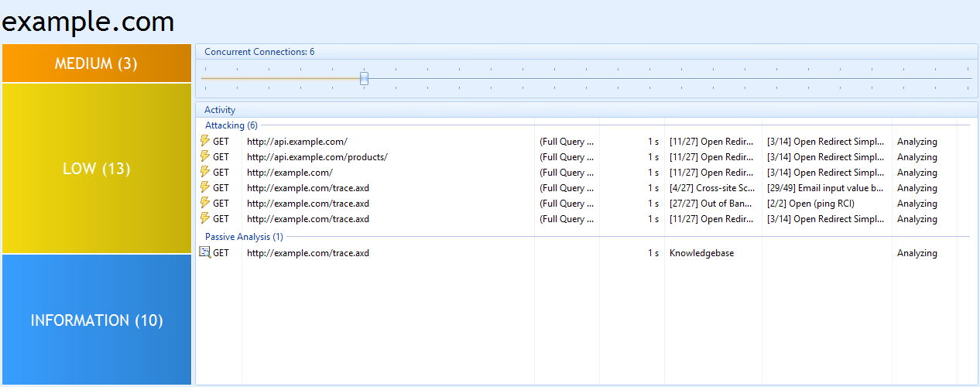The width and height of the screenshot is (980, 387).
Task: Select the Email input value attack cell
Action: click(825, 188)
